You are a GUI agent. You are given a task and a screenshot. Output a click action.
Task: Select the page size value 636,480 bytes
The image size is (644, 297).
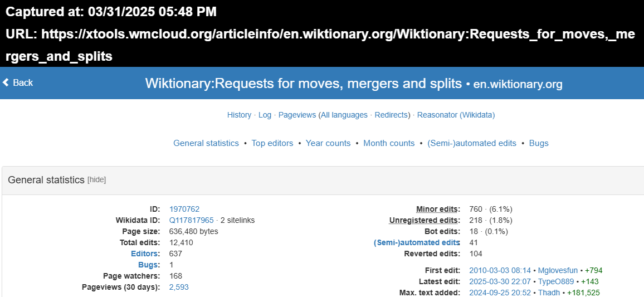pyautogui.click(x=193, y=231)
